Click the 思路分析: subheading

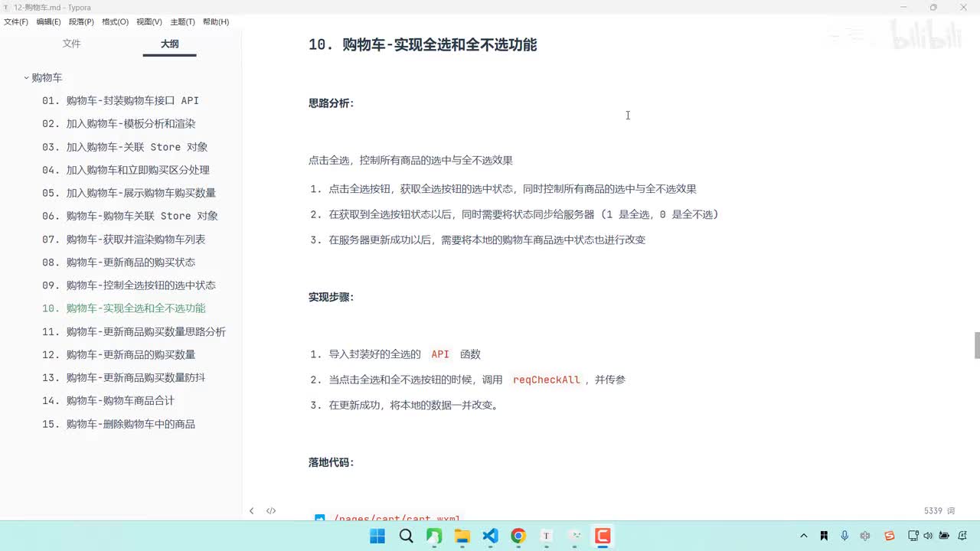coord(332,103)
